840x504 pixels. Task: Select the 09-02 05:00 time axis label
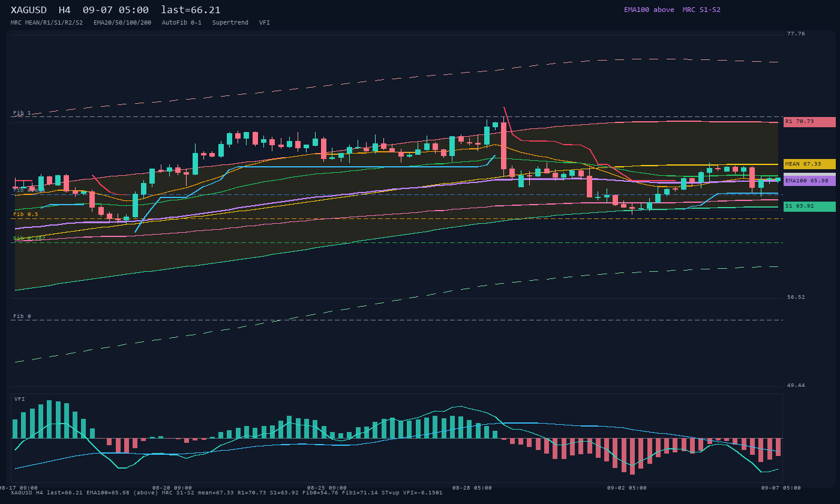pyautogui.click(x=627, y=488)
